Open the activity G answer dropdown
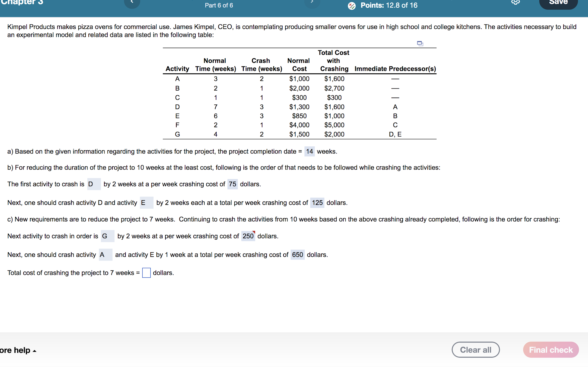Viewport: 588px width, 367px height. coord(107,236)
